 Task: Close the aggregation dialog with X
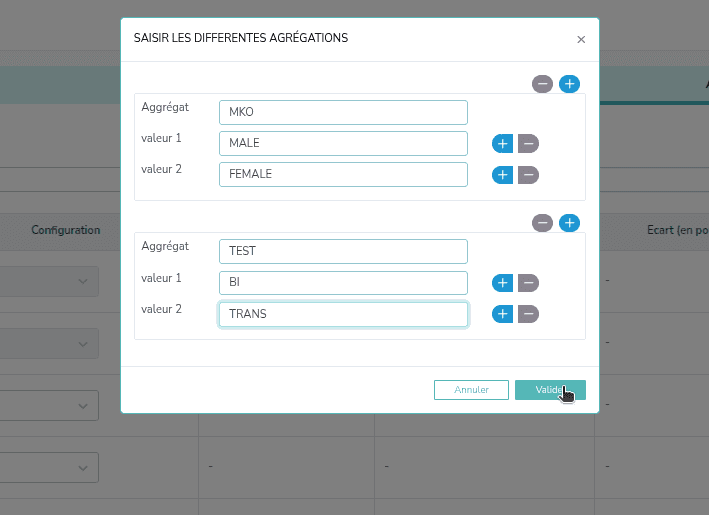581,40
